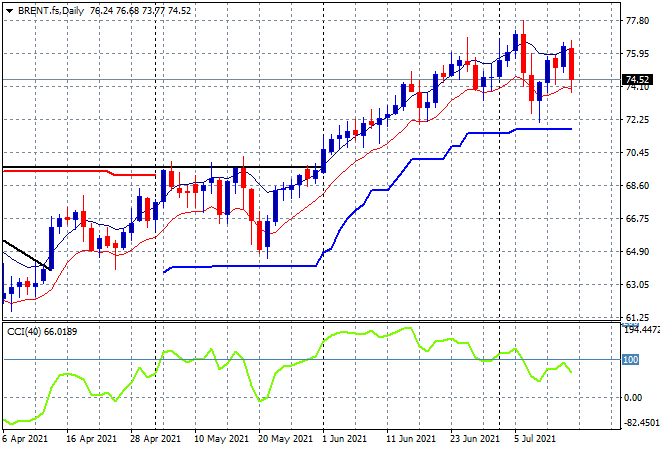The height and width of the screenshot is (450, 660).
Task: Click the 5 Jul 2021 date label
Action: click(x=535, y=439)
